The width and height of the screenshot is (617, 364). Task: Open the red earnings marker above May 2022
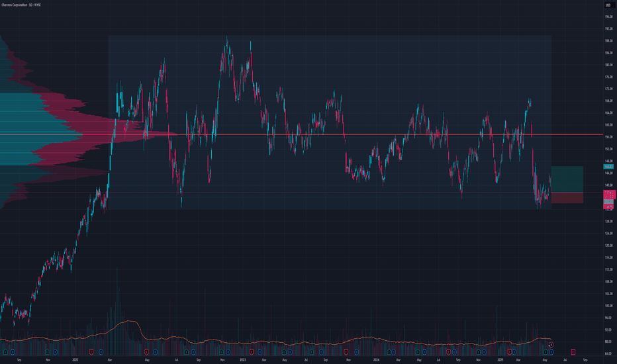pos(146,352)
